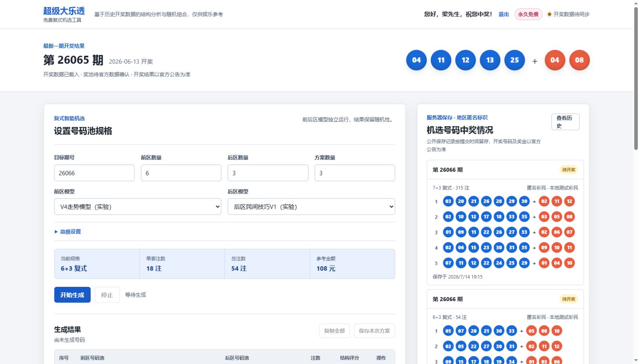Click the 保存于 2026/7/14 19:15 timestamp
Image resolution: width=639 pixels, height=364 pixels.
[457, 277]
